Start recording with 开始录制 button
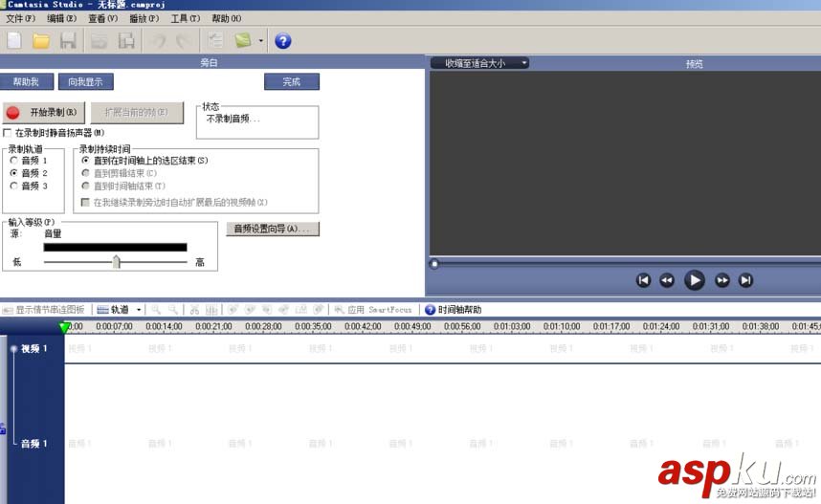This screenshot has width=821, height=504. click(43, 113)
